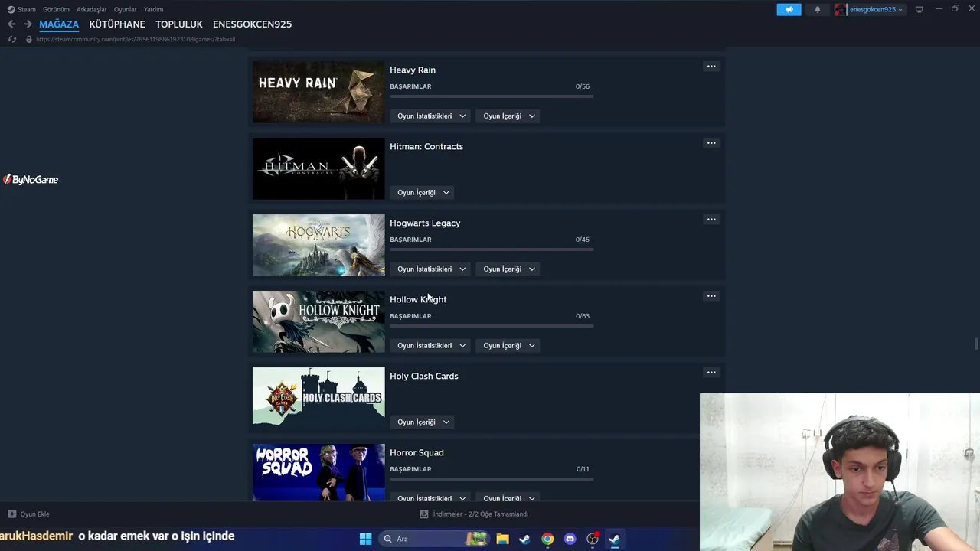
Task: Open the ENESGOKCEN925 profile tab
Action: (x=252, y=24)
